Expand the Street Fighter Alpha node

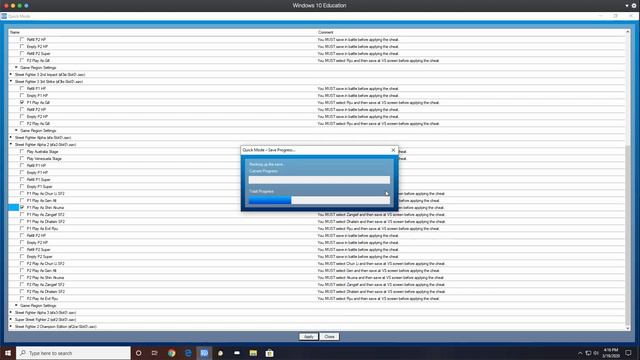[x=11, y=137]
